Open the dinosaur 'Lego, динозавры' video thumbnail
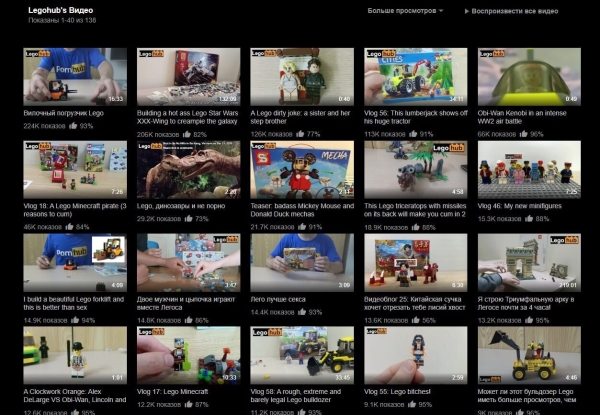600x415 pixels. click(189, 169)
